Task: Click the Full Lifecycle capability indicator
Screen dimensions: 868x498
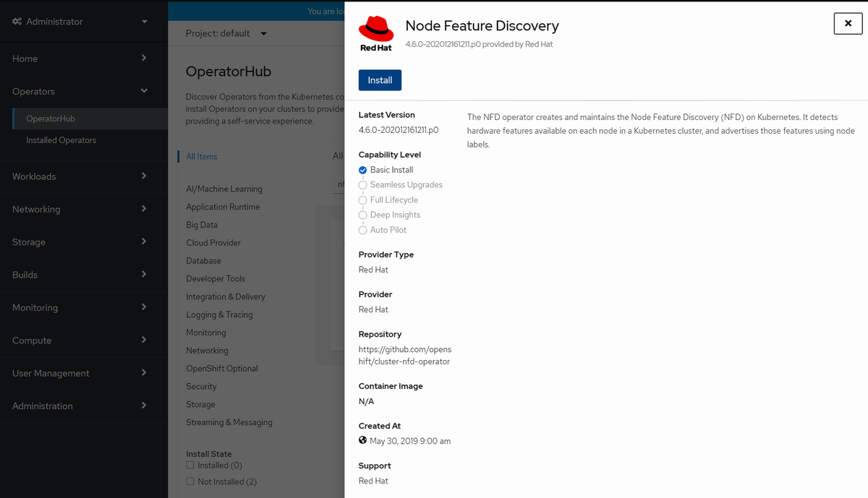Action: point(363,200)
